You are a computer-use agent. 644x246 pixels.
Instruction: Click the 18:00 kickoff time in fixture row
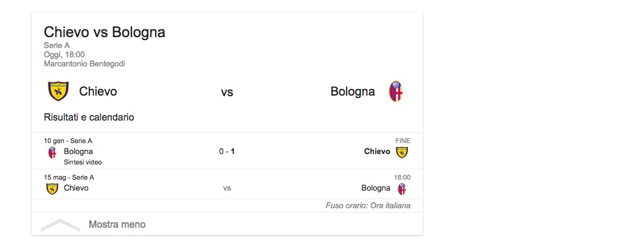(402, 177)
